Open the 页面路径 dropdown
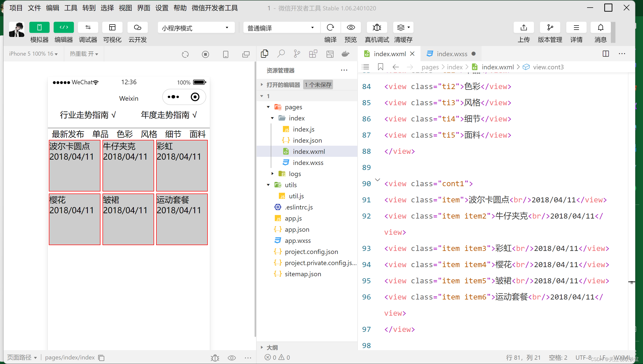 click(22, 357)
